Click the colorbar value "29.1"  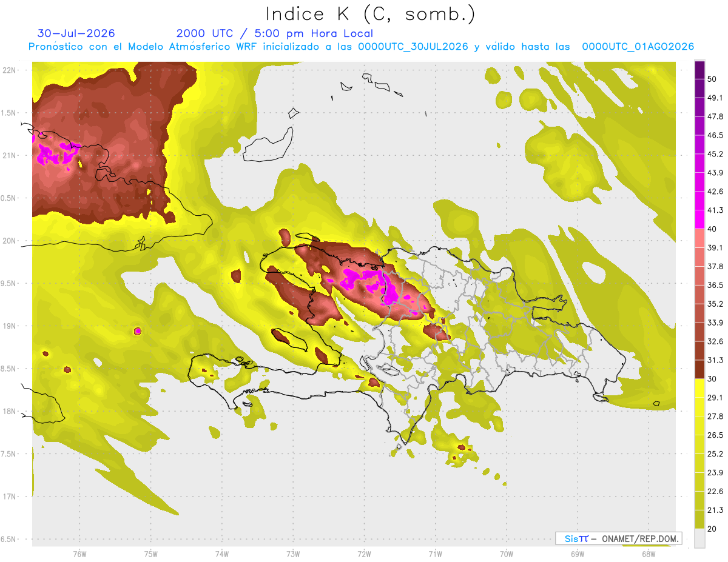[x=715, y=398]
